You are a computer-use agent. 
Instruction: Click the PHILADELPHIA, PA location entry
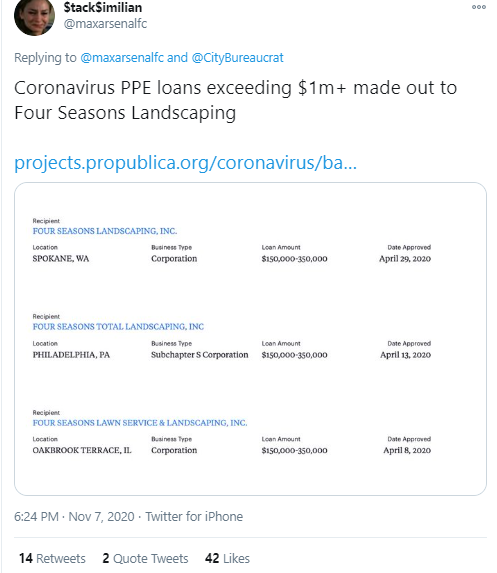click(71, 355)
